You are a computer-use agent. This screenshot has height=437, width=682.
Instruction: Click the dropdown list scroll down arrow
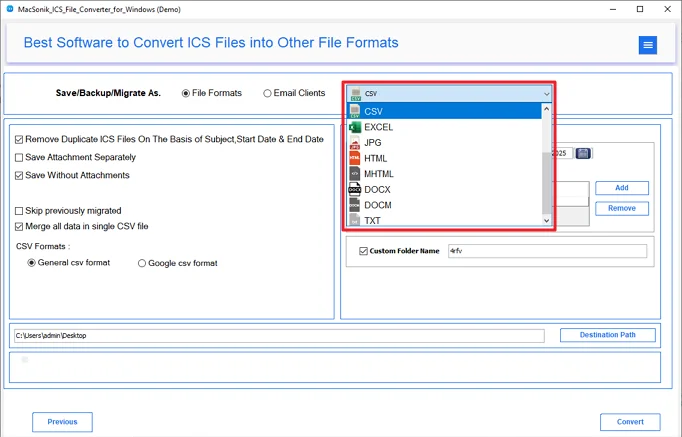tap(547, 220)
